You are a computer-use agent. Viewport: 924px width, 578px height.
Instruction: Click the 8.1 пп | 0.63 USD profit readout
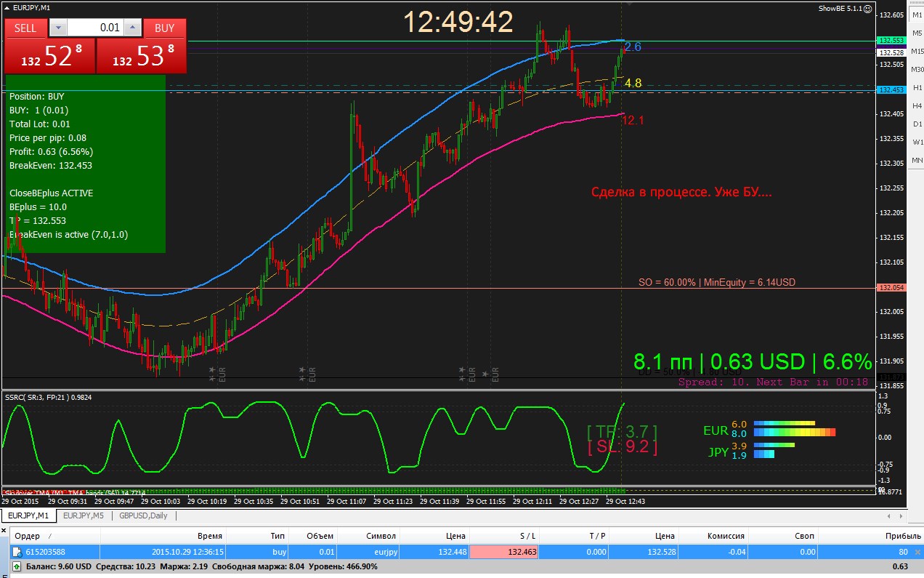click(x=752, y=361)
